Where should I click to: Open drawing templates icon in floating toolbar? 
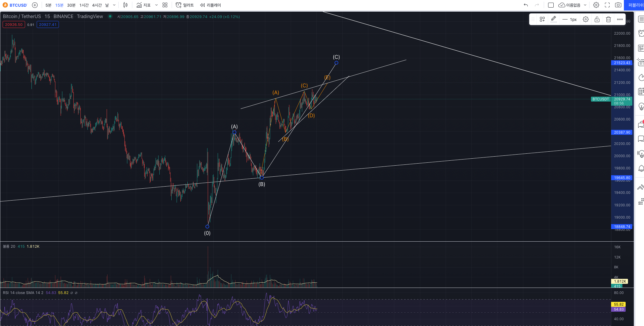tap(542, 19)
